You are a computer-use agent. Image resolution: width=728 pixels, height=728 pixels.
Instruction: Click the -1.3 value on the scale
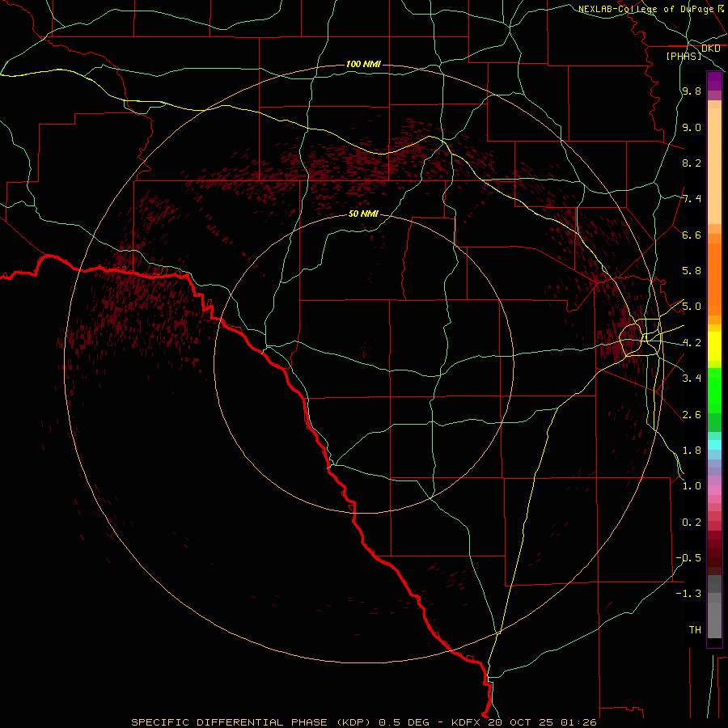[688, 594]
